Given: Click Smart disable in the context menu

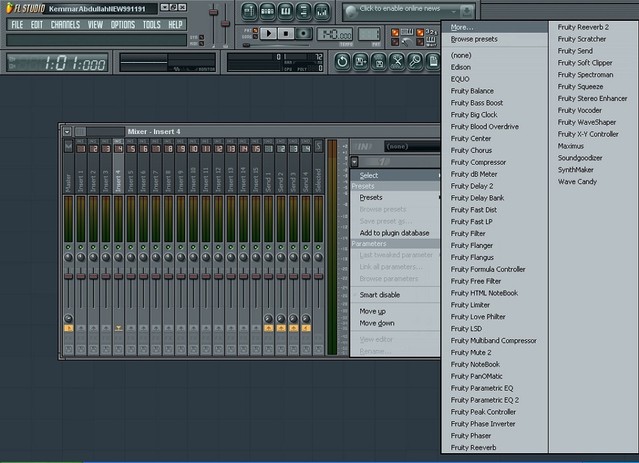Looking at the screenshot, I should coord(395,295).
